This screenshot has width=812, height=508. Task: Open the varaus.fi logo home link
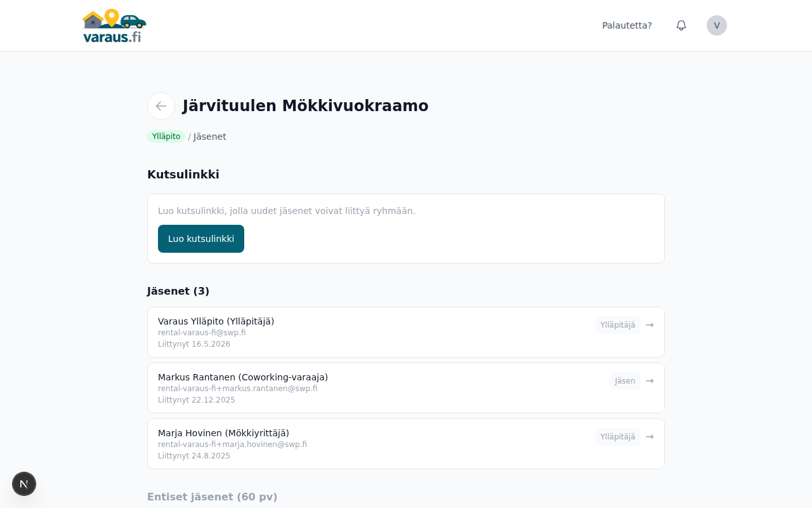(114, 25)
